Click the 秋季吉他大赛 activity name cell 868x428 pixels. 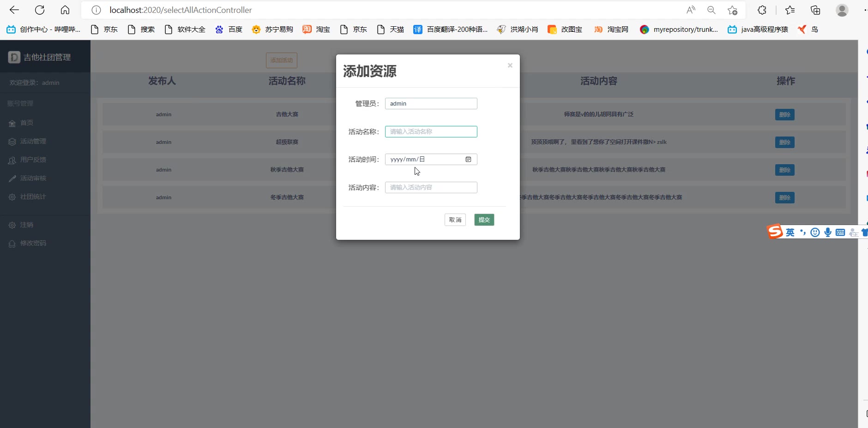click(x=287, y=170)
